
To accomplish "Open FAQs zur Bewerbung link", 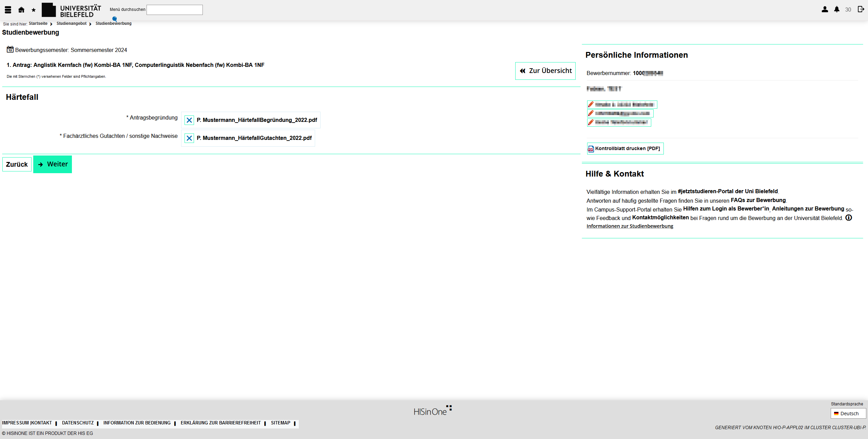I will tap(758, 200).
